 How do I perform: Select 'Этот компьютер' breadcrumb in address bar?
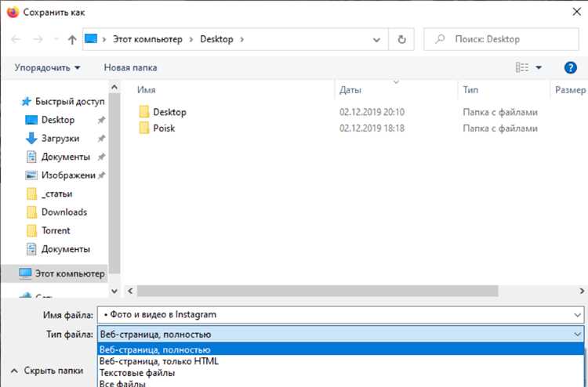click(147, 39)
